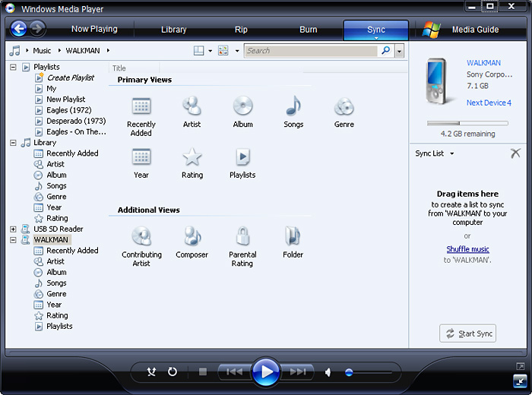Image resolution: width=532 pixels, height=395 pixels.
Task: Click the full-screen view icon
Action: pyautogui.click(x=520, y=366)
